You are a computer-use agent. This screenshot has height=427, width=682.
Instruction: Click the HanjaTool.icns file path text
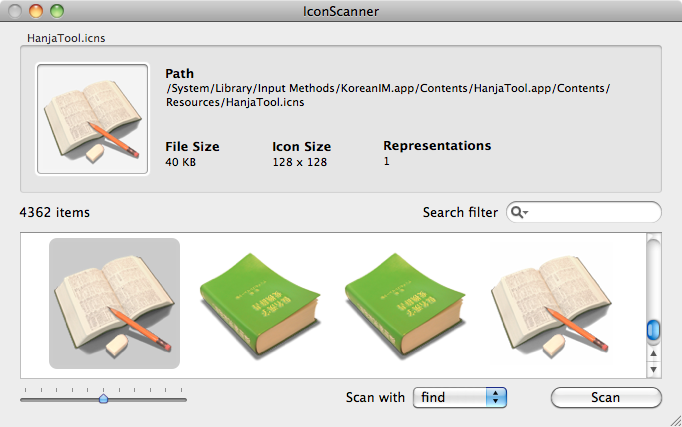tap(388, 95)
